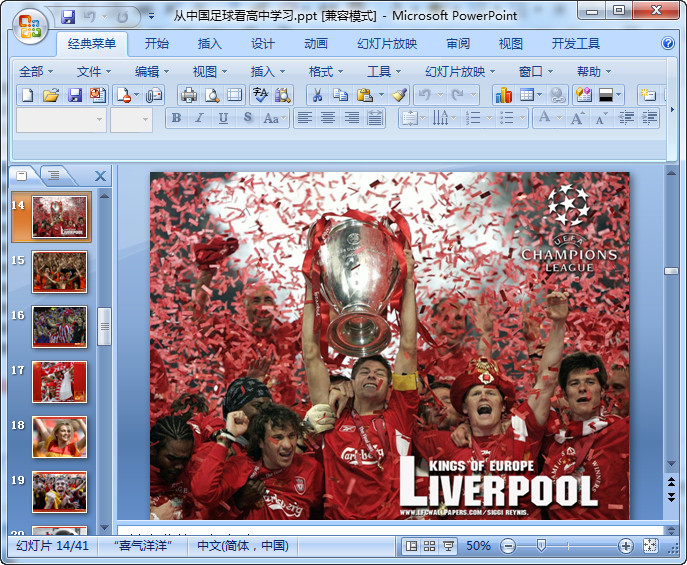The image size is (687, 565).
Task: Open the font name combo box
Action: click(61, 120)
